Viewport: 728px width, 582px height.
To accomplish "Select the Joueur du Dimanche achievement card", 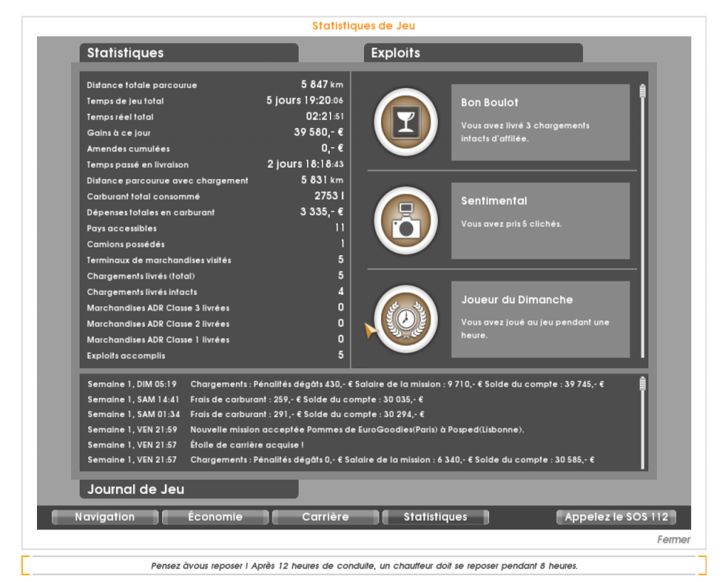I will [540, 319].
